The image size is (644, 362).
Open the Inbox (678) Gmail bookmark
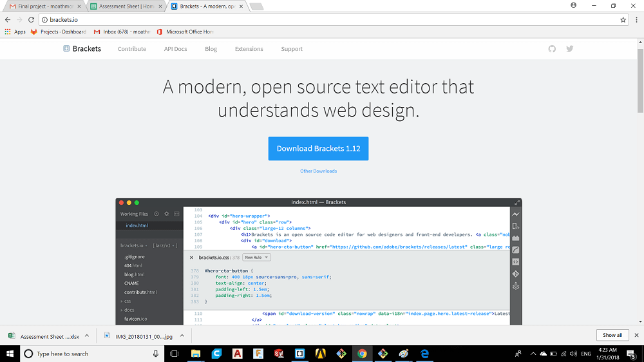pyautogui.click(x=122, y=32)
